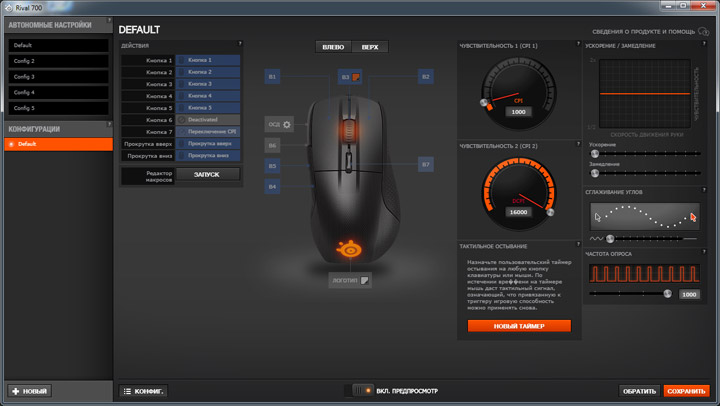
Task: Select onboard profile Config 2
Action: pyautogui.click(x=58, y=61)
